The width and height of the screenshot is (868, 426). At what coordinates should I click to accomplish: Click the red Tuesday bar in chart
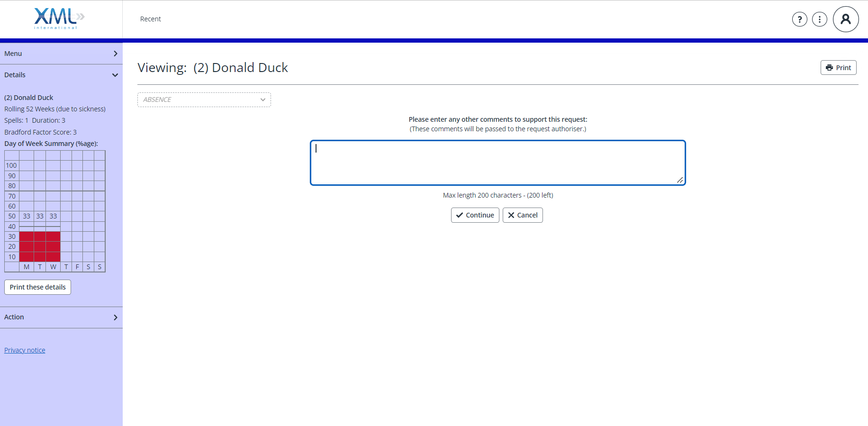point(40,246)
